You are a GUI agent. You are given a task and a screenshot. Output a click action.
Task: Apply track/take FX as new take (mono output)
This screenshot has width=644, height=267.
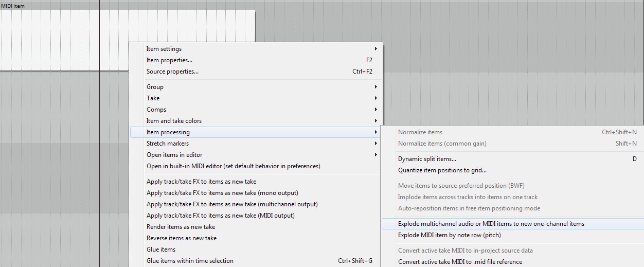click(x=256, y=193)
